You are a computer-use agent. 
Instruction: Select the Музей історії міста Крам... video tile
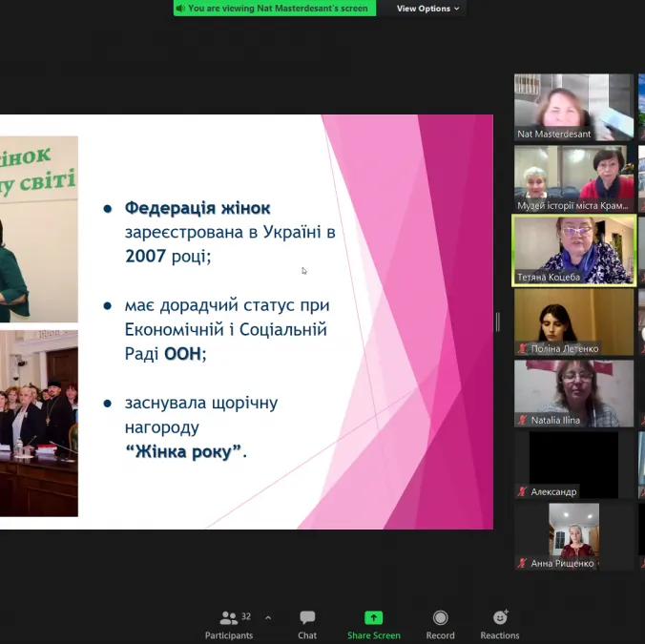tap(573, 179)
